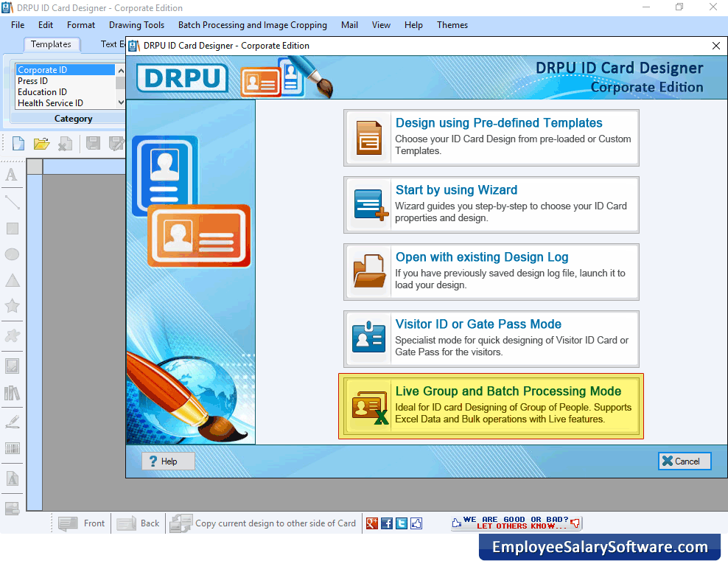Click the Open folder toolbar icon
The image size is (728, 561).
click(x=42, y=144)
